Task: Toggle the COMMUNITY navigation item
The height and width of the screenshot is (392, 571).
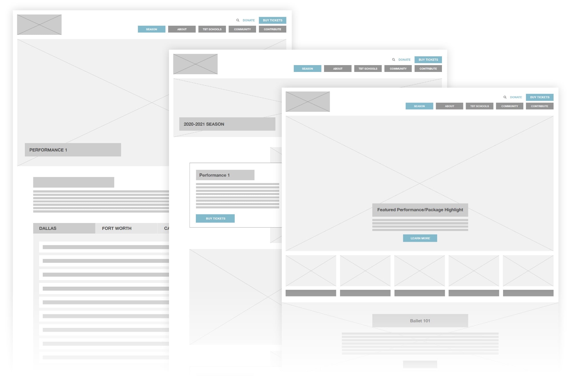Action: tap(510, 106)
